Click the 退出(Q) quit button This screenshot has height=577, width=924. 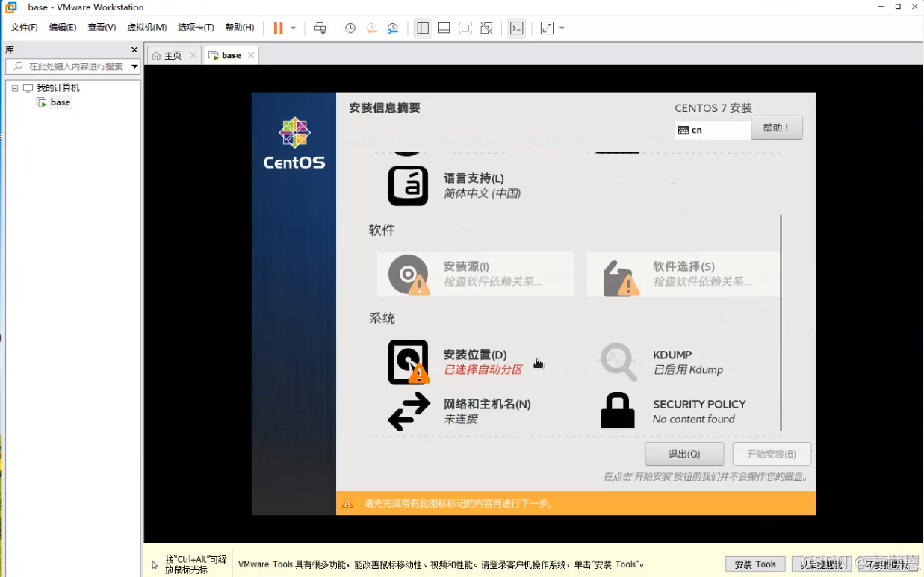click(x=684, y=454)
